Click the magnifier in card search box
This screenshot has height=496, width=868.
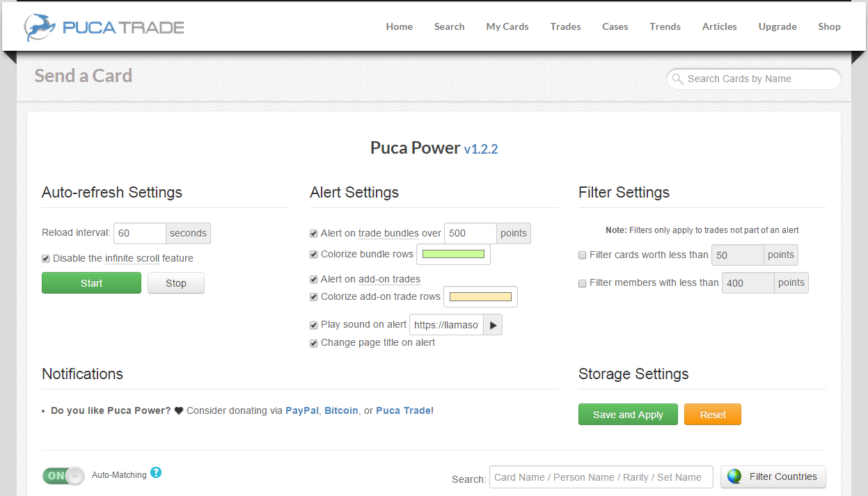677,79
